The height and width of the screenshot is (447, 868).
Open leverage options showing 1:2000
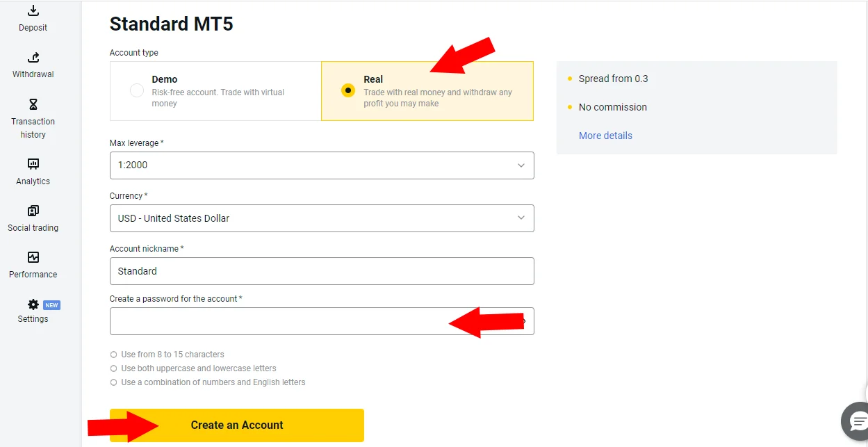coord(322,165)
